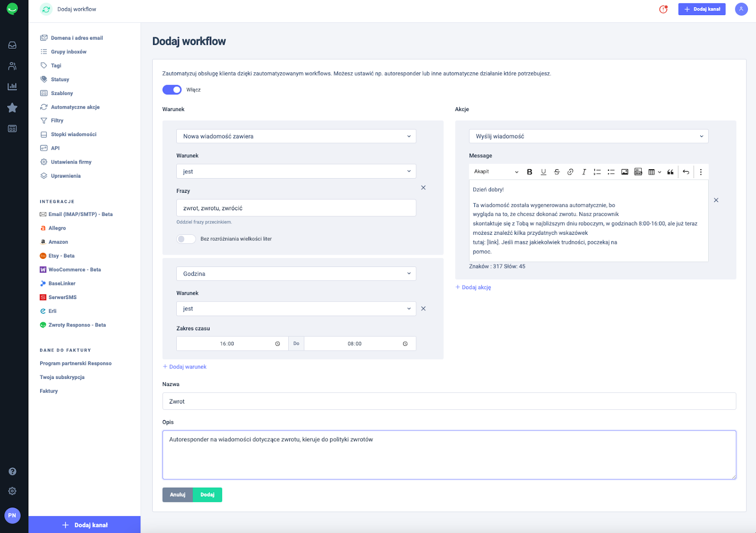Undo last change in message editor
Screen dimensions: 756x533
(686, 172)
